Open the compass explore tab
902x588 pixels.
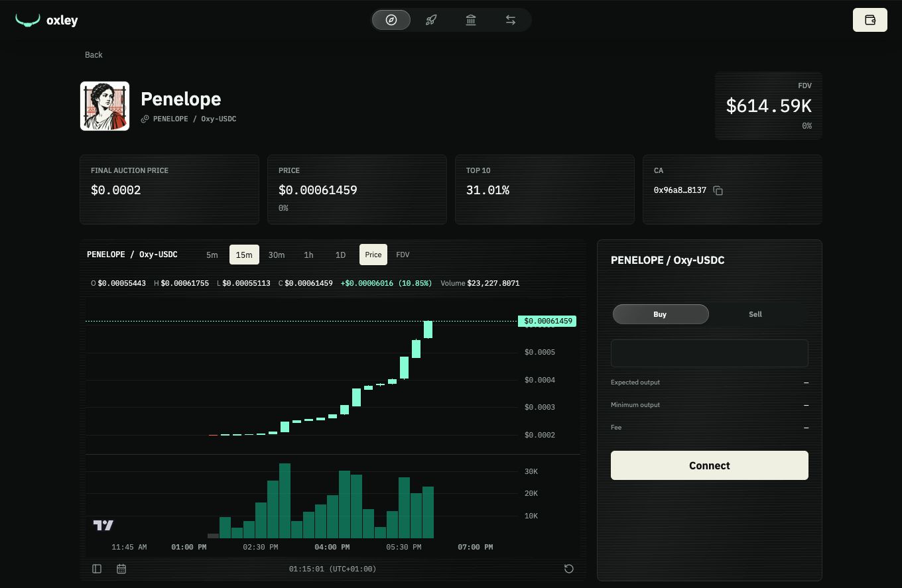[391, 20]
